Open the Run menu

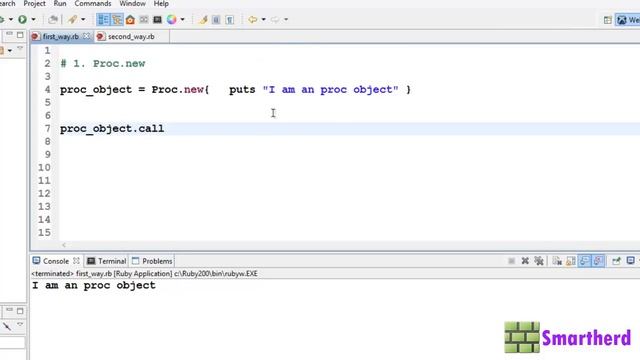pyautogui.click(x=60, y=4)
